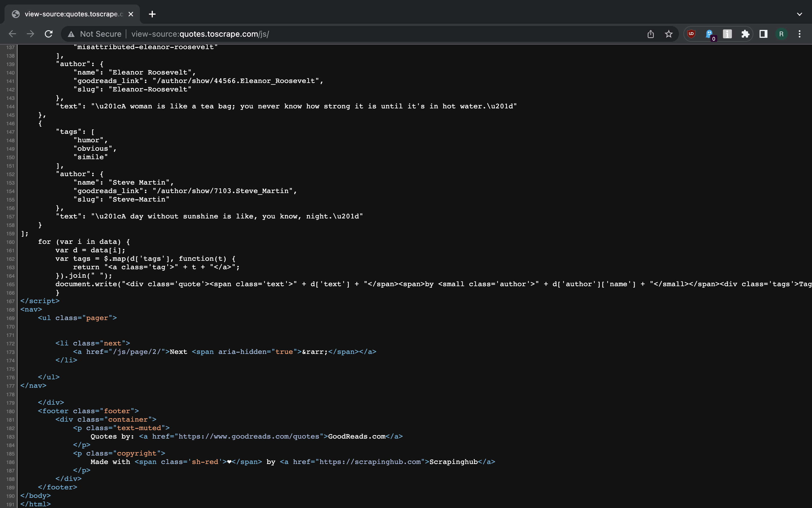Click the "humor" tag string
This screenshot has width=812, height=508.
[89, 140]
